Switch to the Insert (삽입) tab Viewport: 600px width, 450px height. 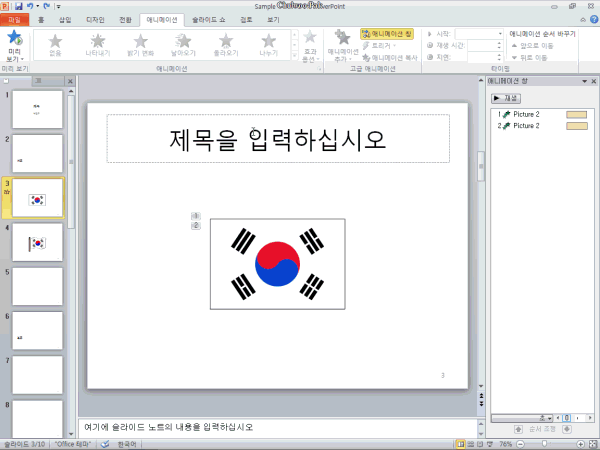tap(65, 20)
